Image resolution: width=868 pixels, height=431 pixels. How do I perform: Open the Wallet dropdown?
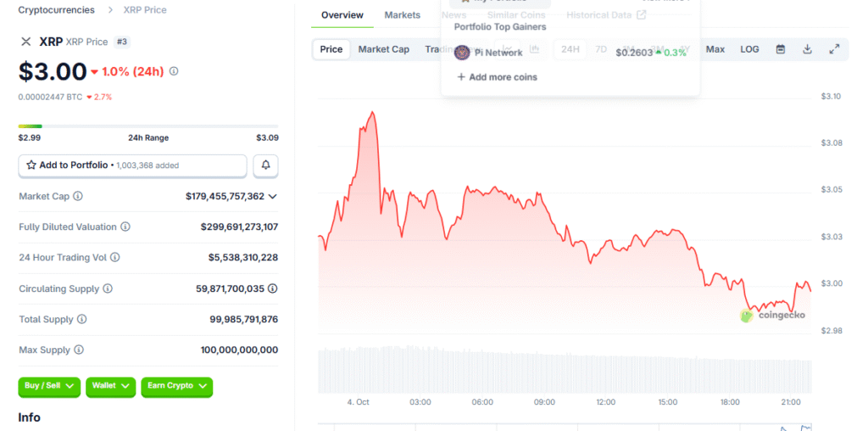(113, 386)
